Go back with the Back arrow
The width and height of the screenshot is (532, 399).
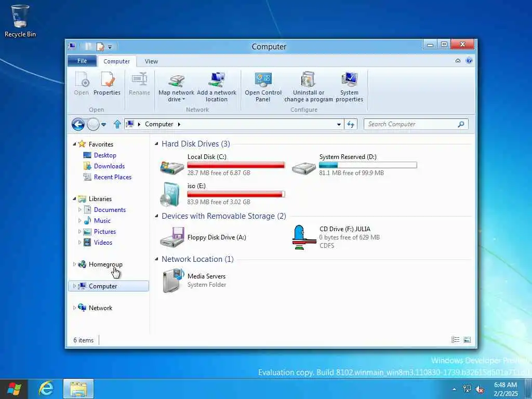78,124
